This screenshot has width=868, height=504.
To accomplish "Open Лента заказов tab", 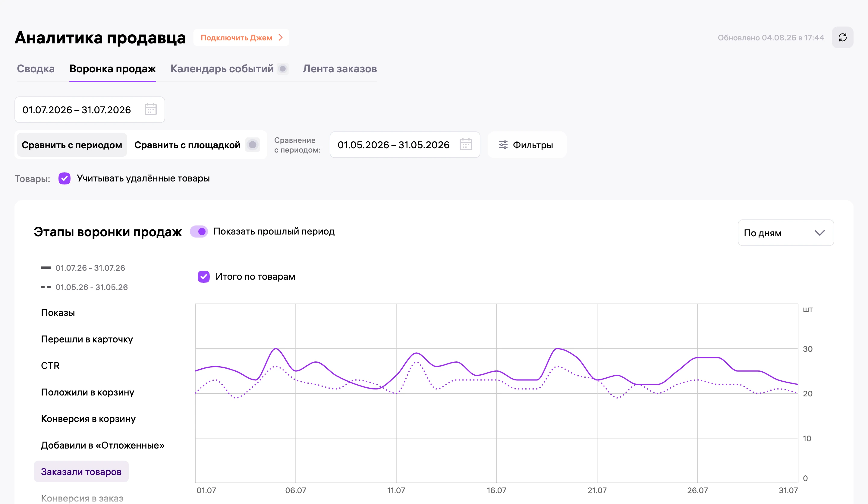I will (340, 68).
